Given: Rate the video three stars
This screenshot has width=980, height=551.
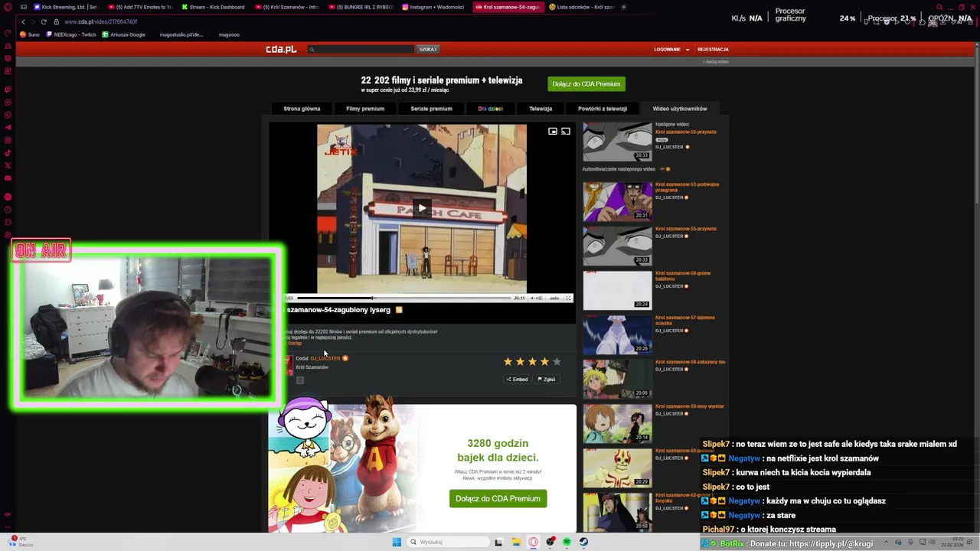Looking at the screenshot, I should tap(532, 361).
